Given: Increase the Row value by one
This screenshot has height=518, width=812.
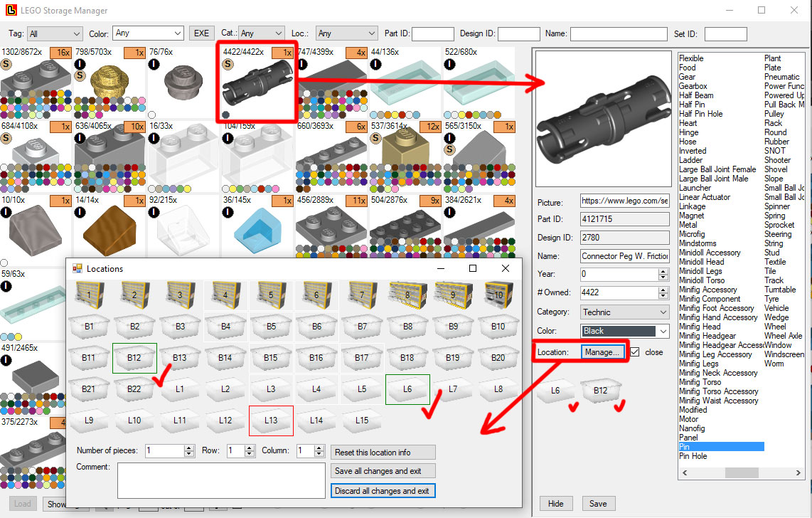Looking at the screenshot, I should point(249,448).
